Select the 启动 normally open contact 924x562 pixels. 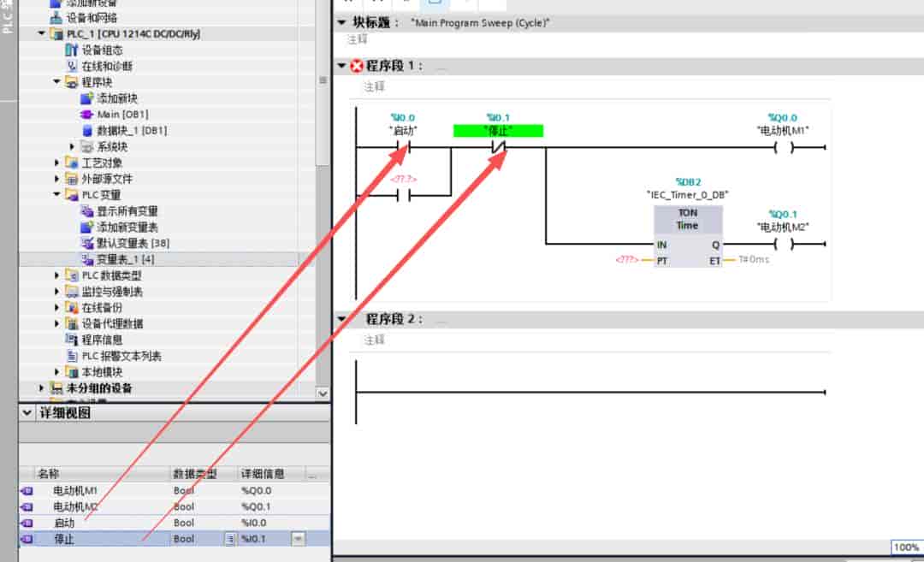(404, 146)
